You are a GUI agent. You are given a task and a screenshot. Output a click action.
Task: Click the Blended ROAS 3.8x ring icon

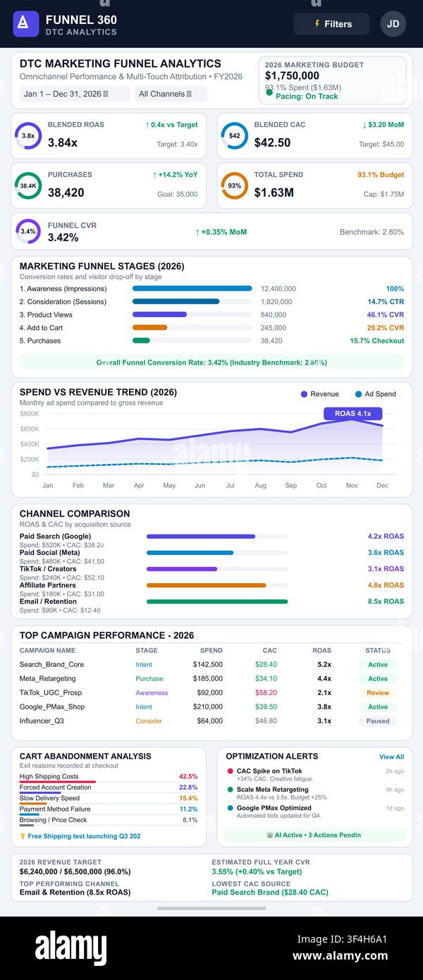(28, 135)
